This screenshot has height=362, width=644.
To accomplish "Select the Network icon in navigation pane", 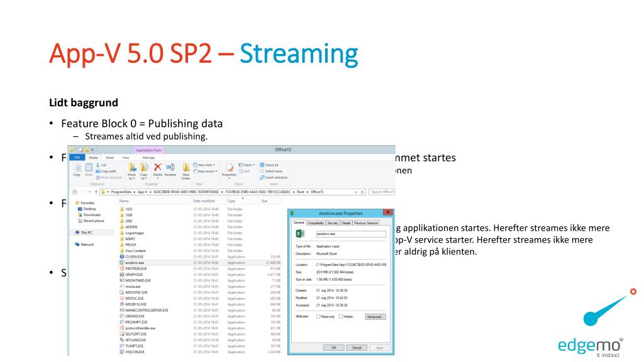I will (77, 244).
